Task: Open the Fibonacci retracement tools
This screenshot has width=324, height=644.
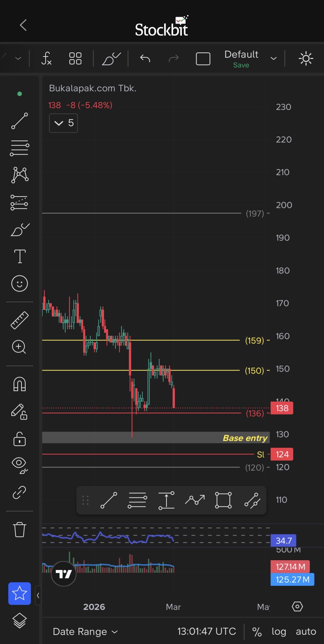Action: pyautogui.click(x=20, y=148)
